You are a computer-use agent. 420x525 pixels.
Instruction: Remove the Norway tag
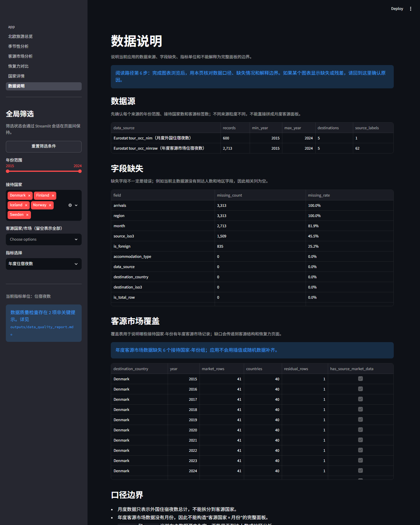50,205
